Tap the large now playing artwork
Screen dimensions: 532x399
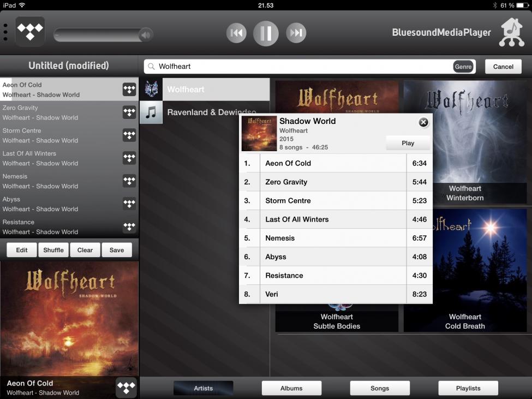(x=69, y=319)
